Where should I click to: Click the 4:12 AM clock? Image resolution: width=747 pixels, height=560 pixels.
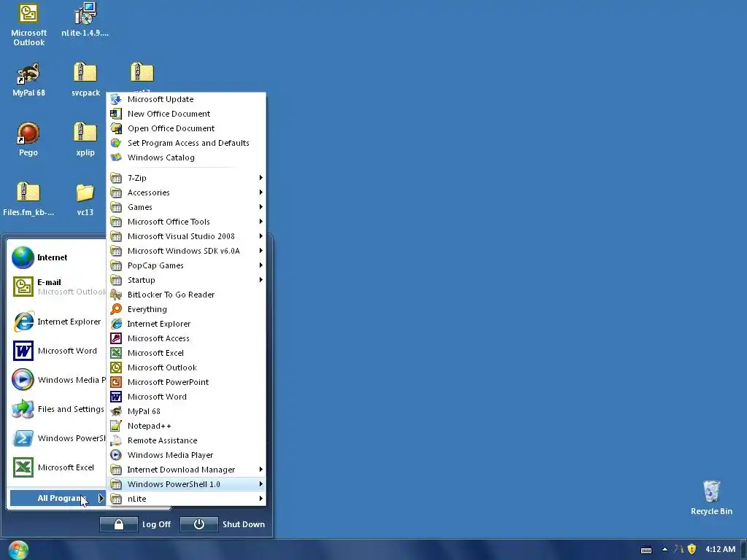click(x=720, y=549)
